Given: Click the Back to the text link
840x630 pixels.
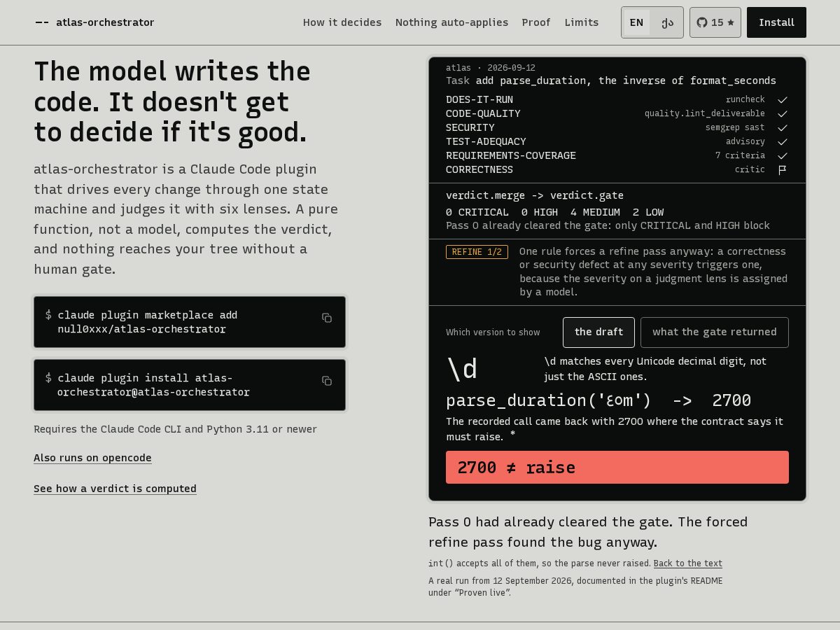Looking at the screenshot, I should pos(687,563).
